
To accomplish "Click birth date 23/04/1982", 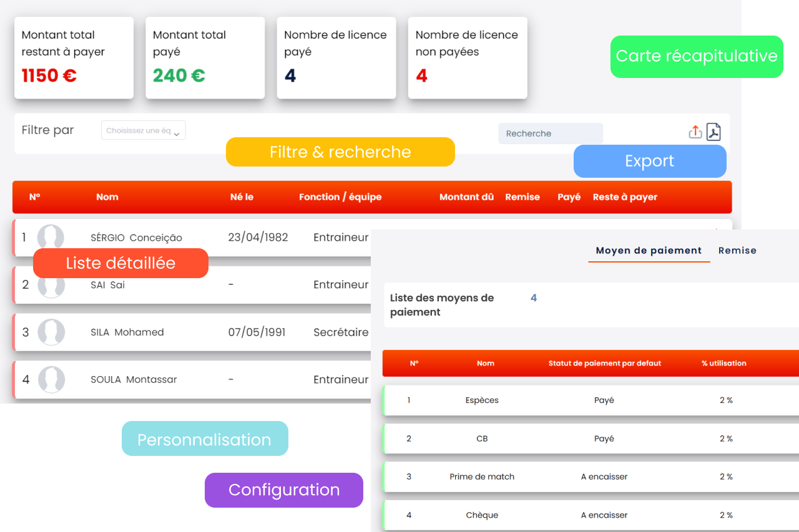I will click(x=258, y=238).
